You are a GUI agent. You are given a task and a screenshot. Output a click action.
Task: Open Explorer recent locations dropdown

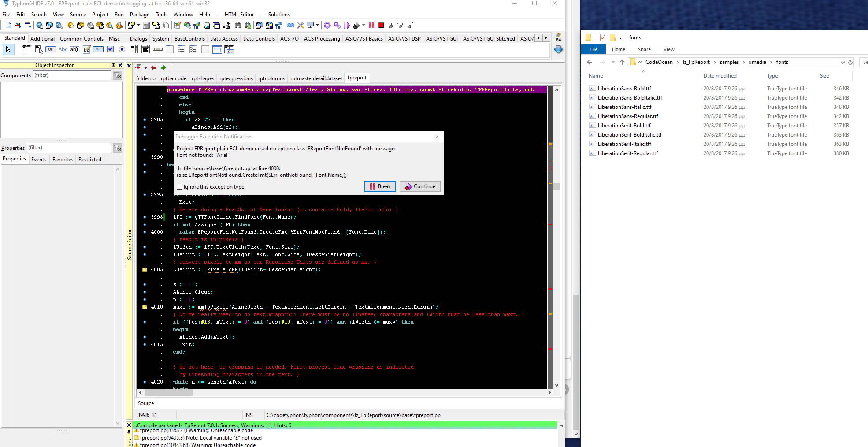pyautogui.click(x=613, y=62)
